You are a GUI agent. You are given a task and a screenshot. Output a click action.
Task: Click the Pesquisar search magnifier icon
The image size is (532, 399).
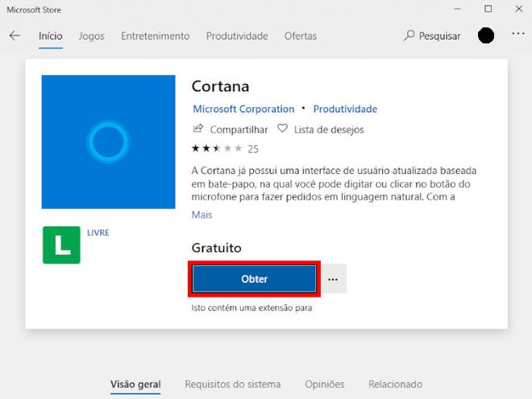409,35
